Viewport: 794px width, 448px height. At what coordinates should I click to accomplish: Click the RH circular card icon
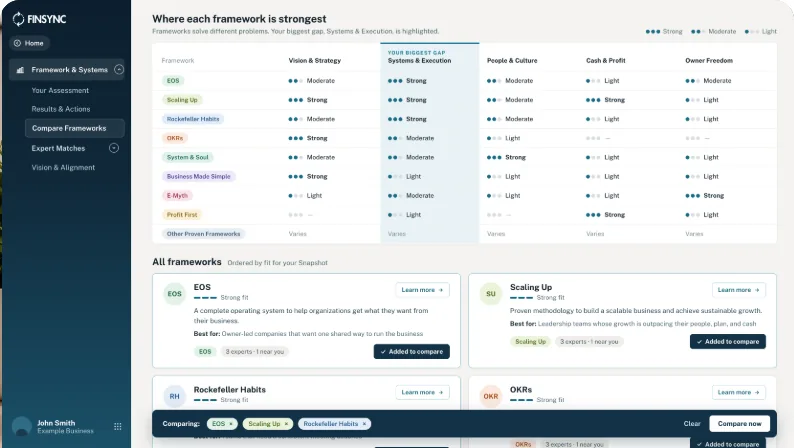(x=175, y=396)
